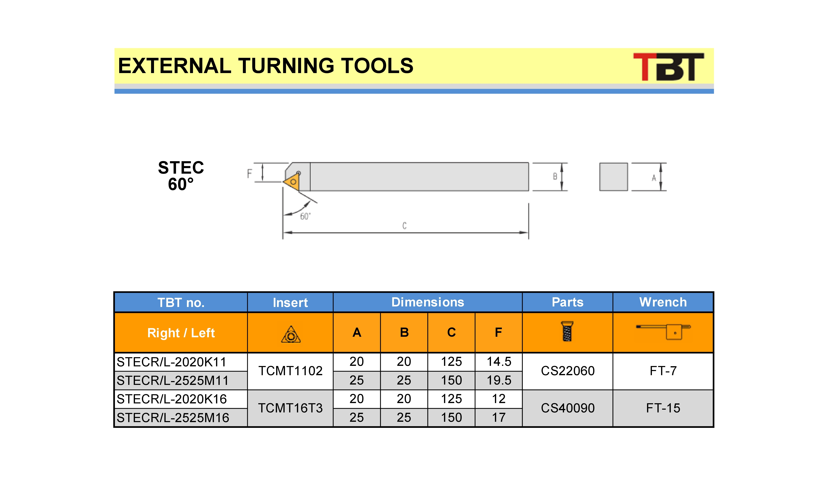
Task: Click the triangular insert icon in table header
Action: 291,334
